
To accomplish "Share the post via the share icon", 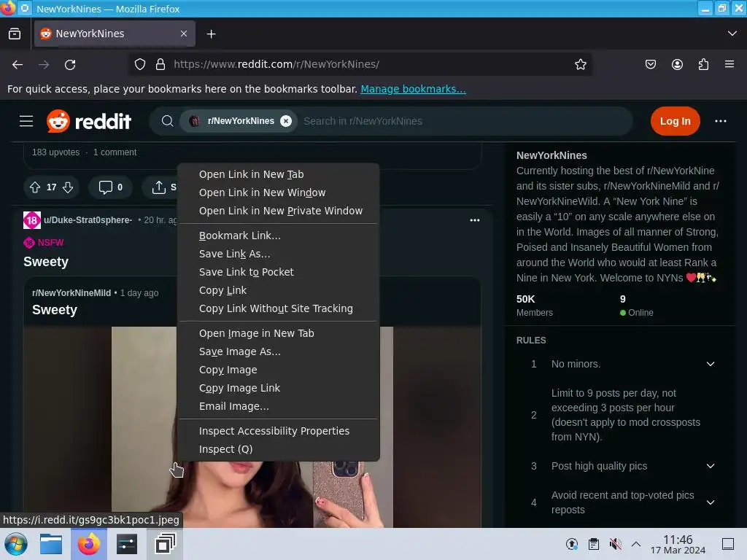I will (x=158, y=187).
